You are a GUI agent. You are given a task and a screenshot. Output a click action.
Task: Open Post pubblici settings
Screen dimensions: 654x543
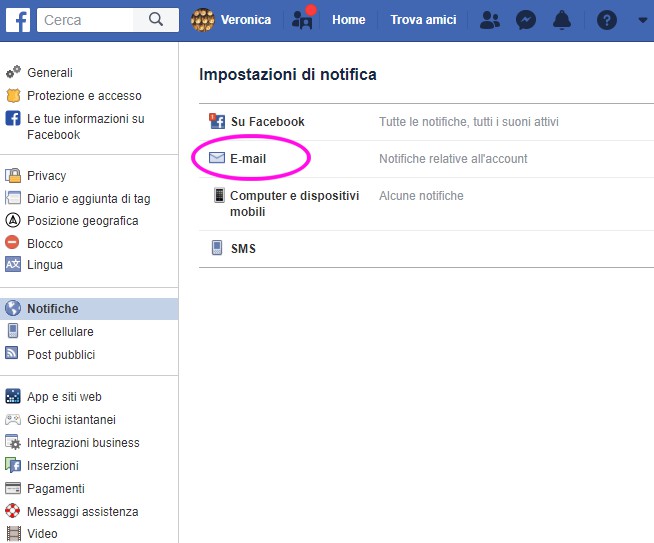tap(61, 355)
